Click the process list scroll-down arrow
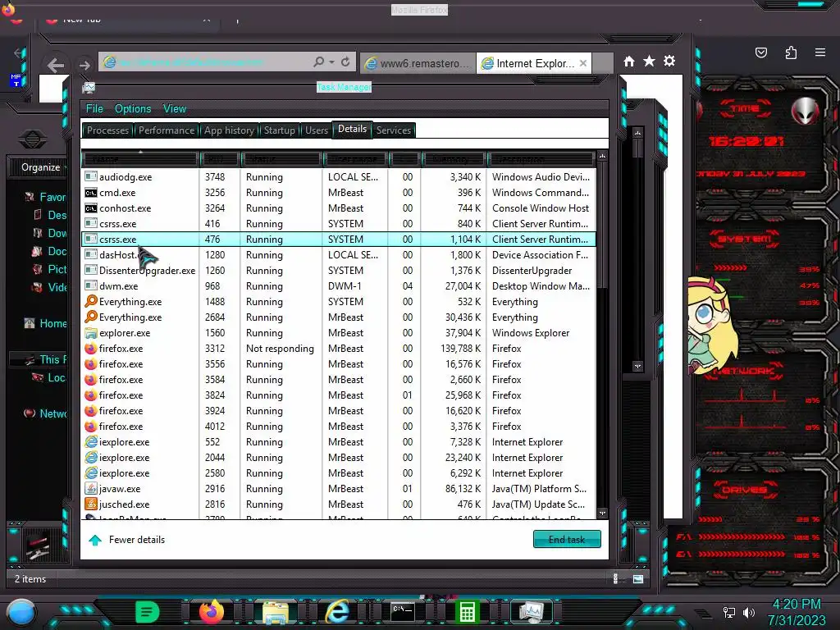This screenshot has width=840, height=630. coord(602,513)
